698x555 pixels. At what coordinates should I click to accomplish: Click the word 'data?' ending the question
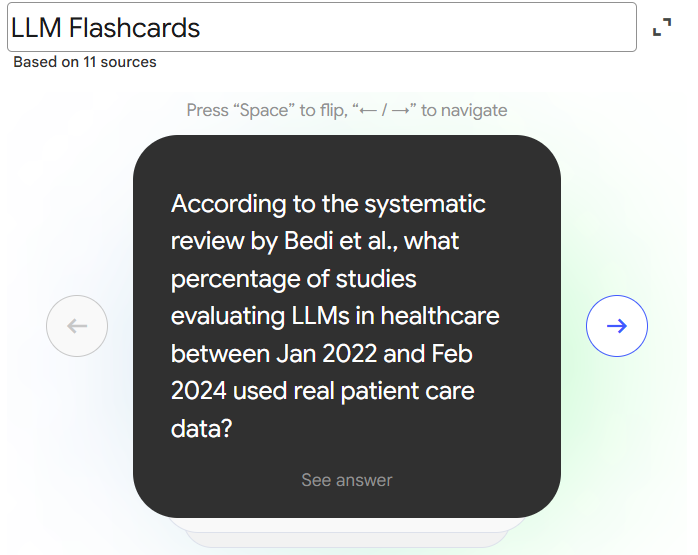coord(202,429)
